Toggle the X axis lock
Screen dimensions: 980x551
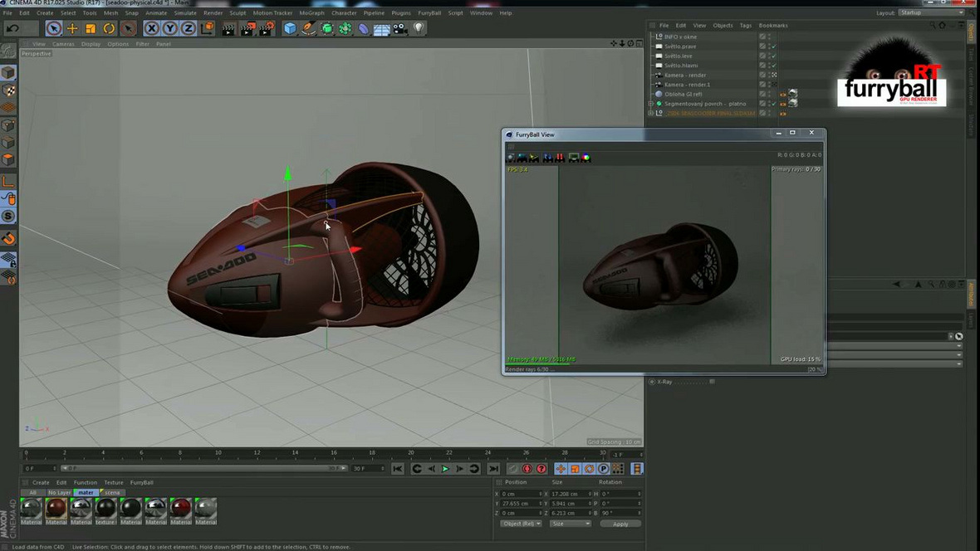click(151, 27)
